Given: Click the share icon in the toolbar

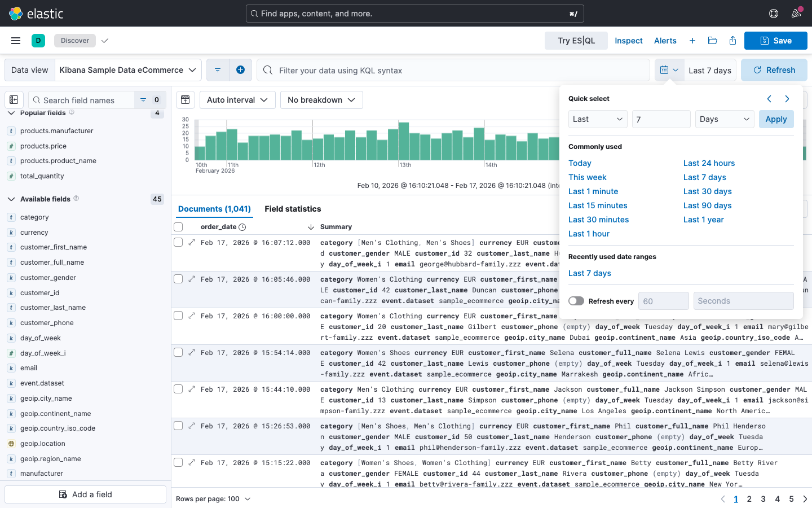Looking at the screenshot, I should tap(732, 41).
